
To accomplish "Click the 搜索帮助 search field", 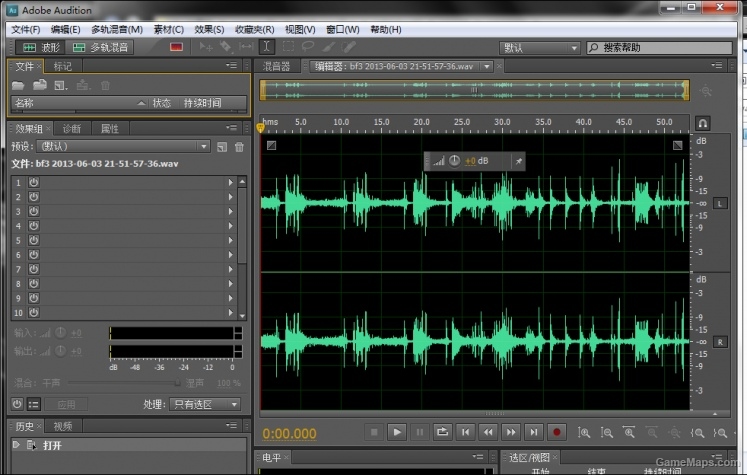I will pyautogui.click(x=659, y=48).
